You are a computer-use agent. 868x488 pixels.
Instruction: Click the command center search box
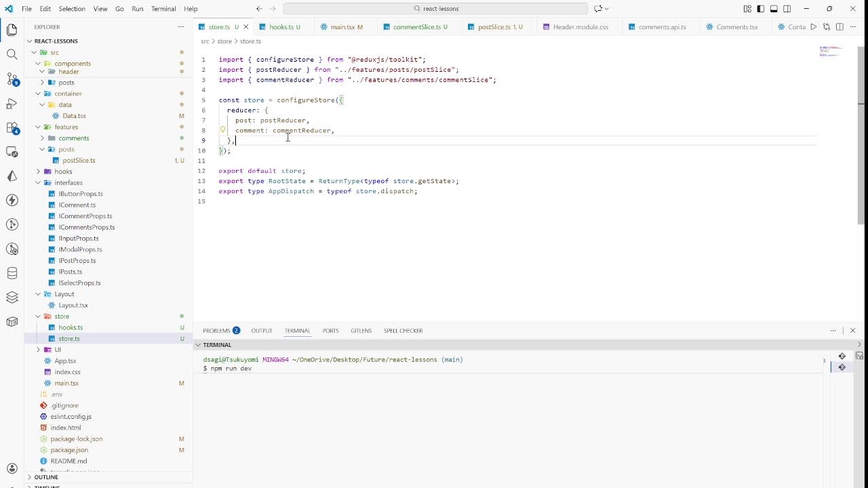pyautogui.click(x=435, y=9)
